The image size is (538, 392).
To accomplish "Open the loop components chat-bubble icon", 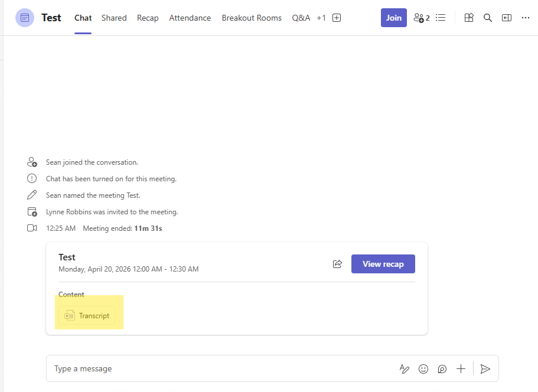I will 442,369.
